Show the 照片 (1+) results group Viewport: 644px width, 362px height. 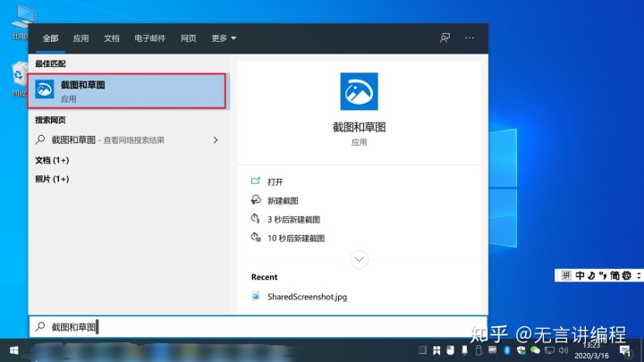click(52, 179)
